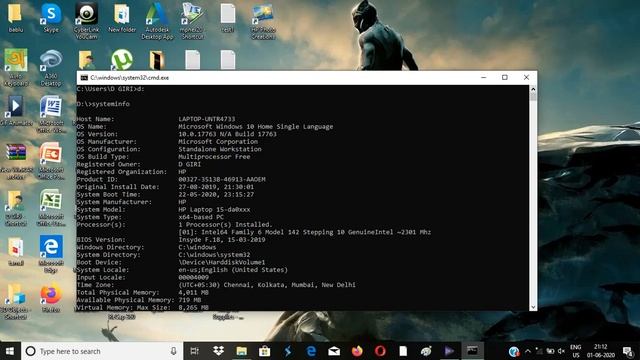Click the System Boot Time 22-05-2020 value
The width and height of the screenshot is (640, 360).
point(216,194)
